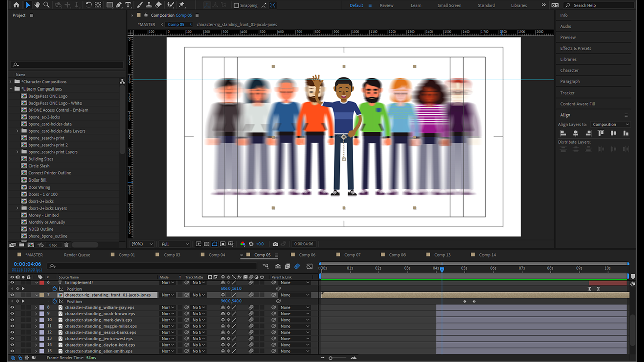Enable the Snapping checkbox
The image size is (644, 362).
236,5
